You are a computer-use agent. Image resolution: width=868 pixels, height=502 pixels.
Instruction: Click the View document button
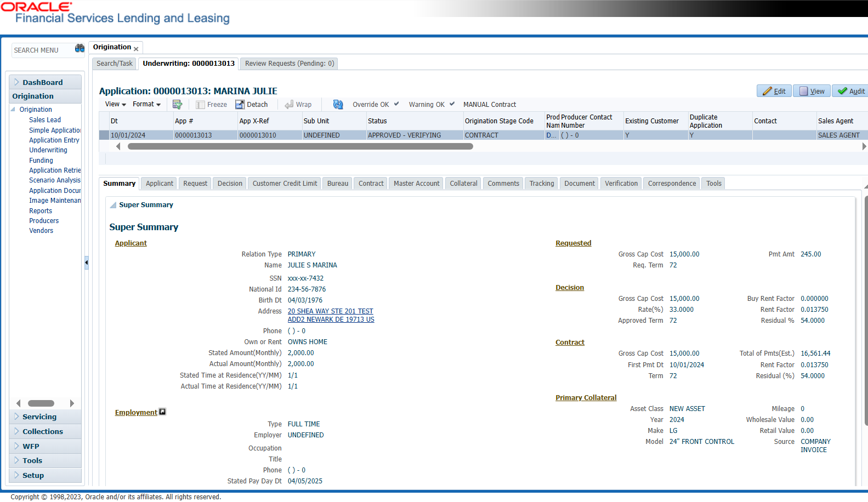(812, 91)
